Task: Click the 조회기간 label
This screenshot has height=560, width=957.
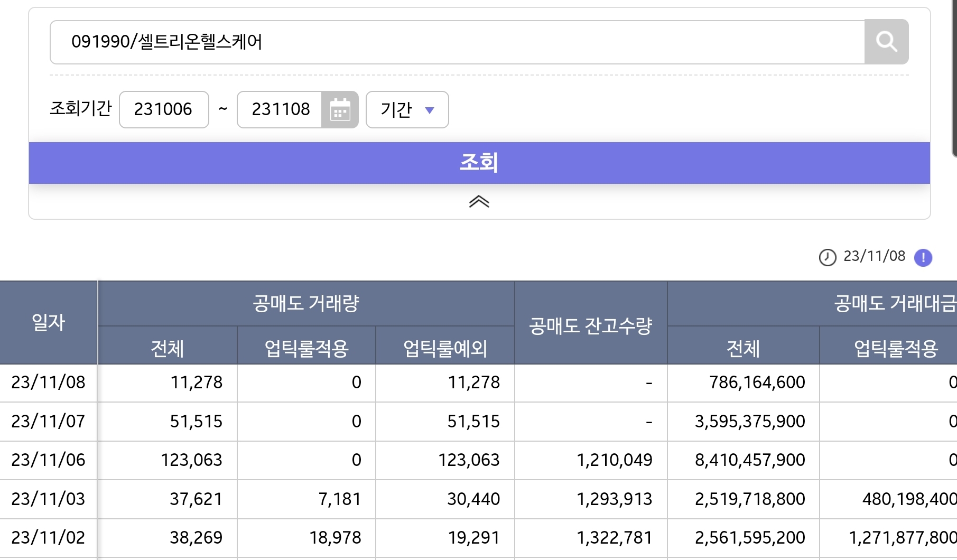Action: tap(81, 108)
